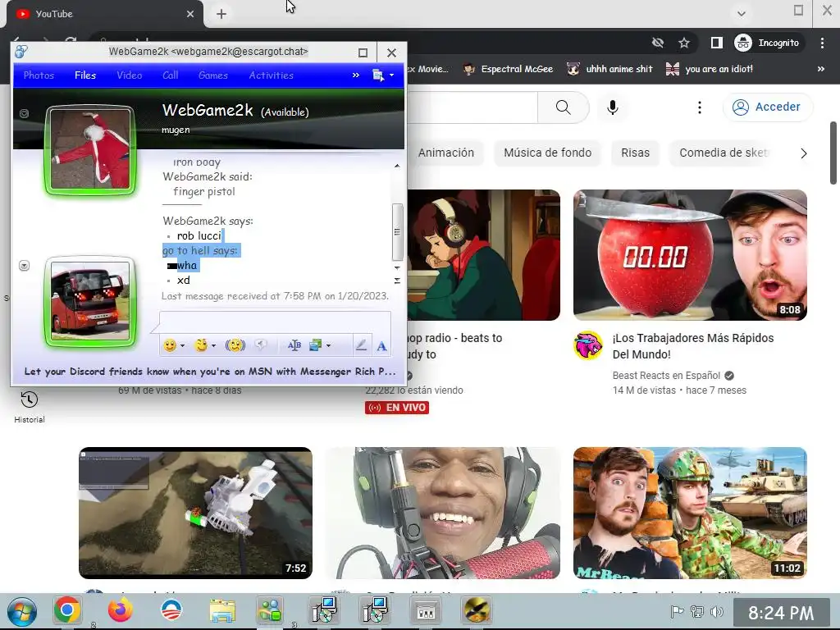Image resolution: width=840 pixels, height=630 pixels.
Task: Select the Animación filter chip
Action: (x=445, y=153)
